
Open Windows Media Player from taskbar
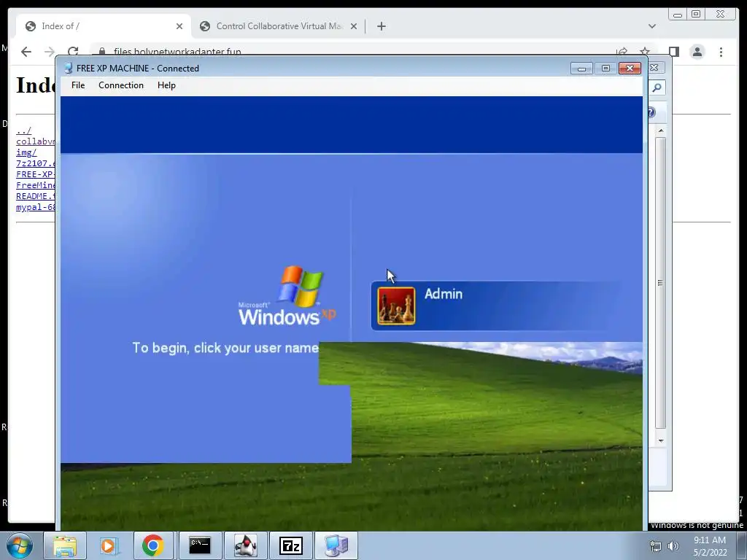pyautogui.click(x=108, y=545)
